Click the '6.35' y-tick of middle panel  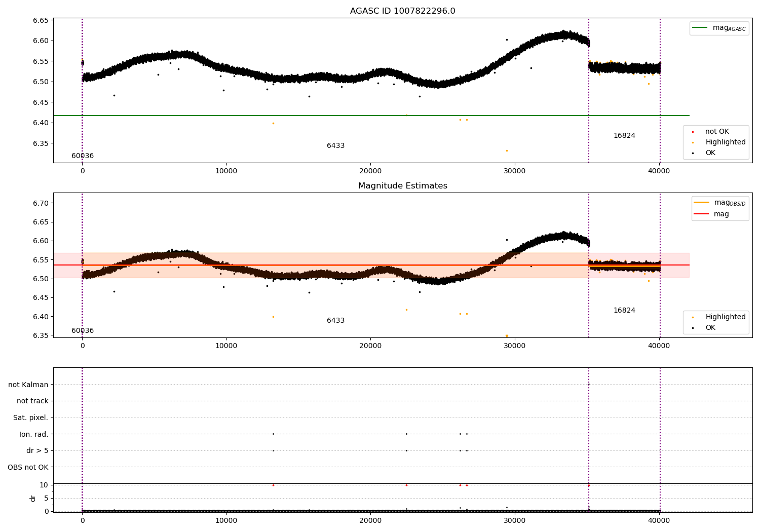(x=40, y=335)
